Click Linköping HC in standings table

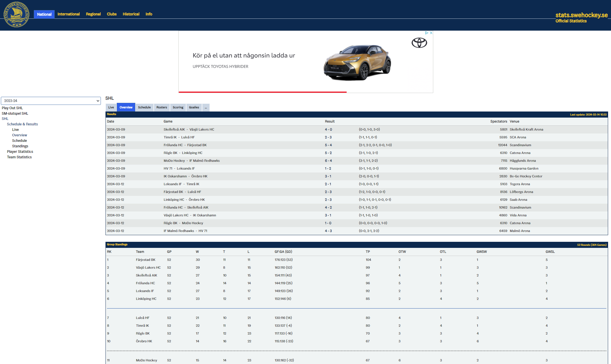click(x=146, y=299)
